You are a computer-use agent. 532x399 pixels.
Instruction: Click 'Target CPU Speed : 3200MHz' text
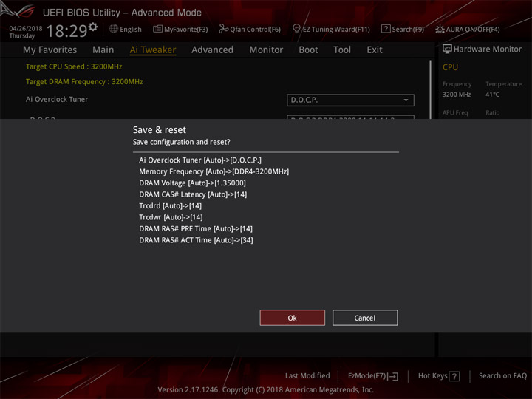pyautogui.click(x=74, y=66)
